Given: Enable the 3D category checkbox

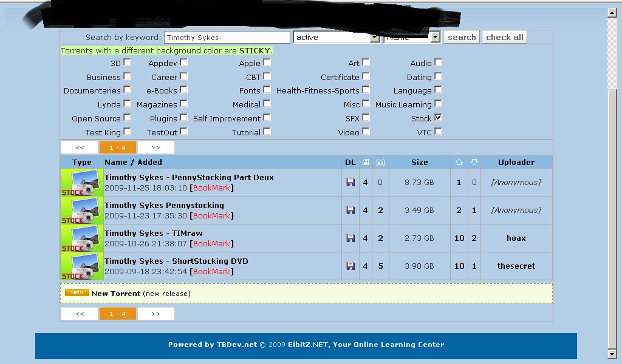Looking at the screenshot, I should pos(128,62).
